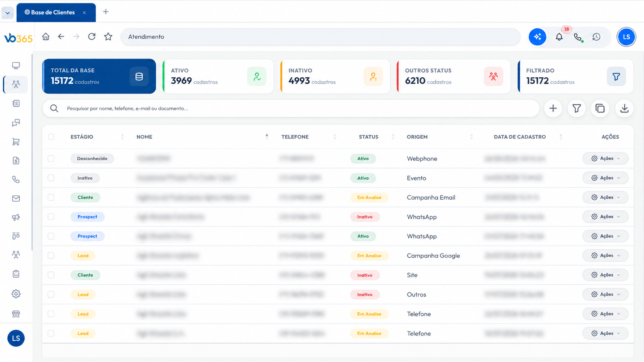Click the customer search input field
Screen dimensions: 644x362
[291, 108]
